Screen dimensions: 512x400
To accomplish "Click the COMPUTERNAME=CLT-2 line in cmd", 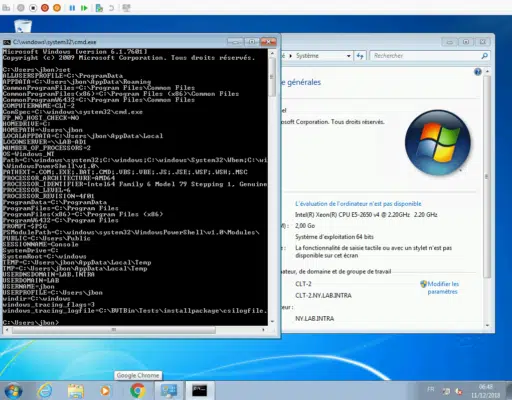I will [39, 106].
